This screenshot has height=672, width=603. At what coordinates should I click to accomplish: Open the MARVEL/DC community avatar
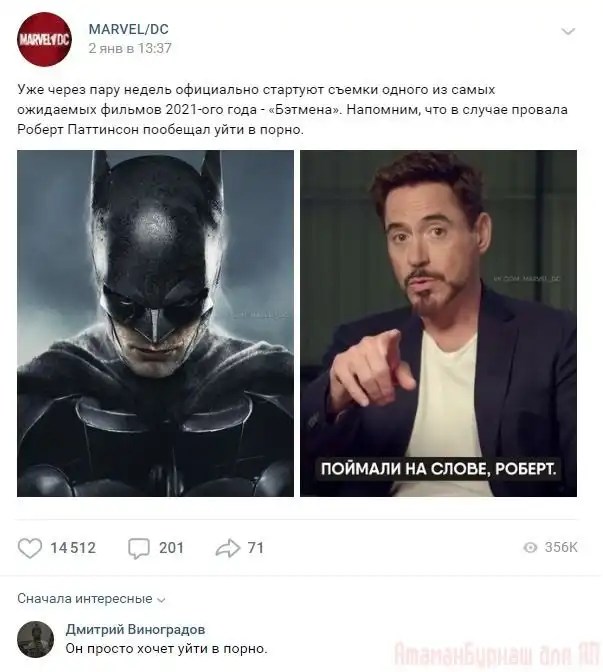coord(44,39)
